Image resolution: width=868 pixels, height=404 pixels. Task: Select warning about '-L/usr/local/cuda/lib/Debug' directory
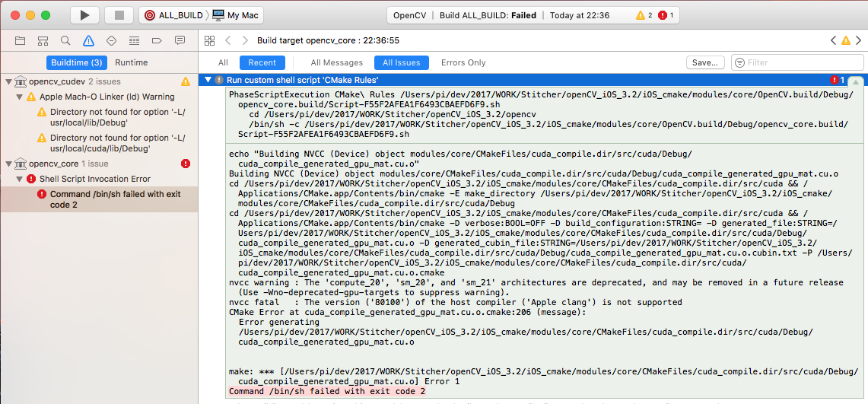[117, 143]
